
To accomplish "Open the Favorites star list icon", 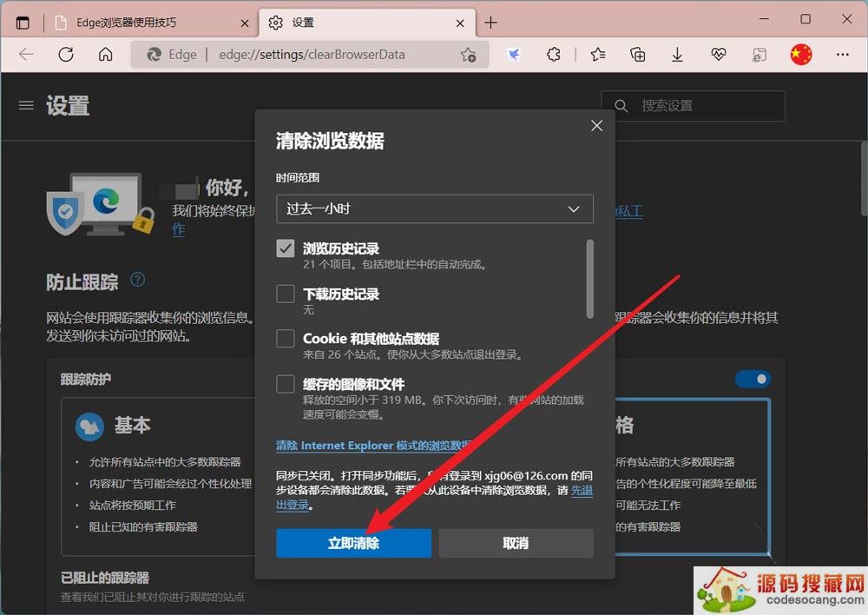I will (598, 54).
